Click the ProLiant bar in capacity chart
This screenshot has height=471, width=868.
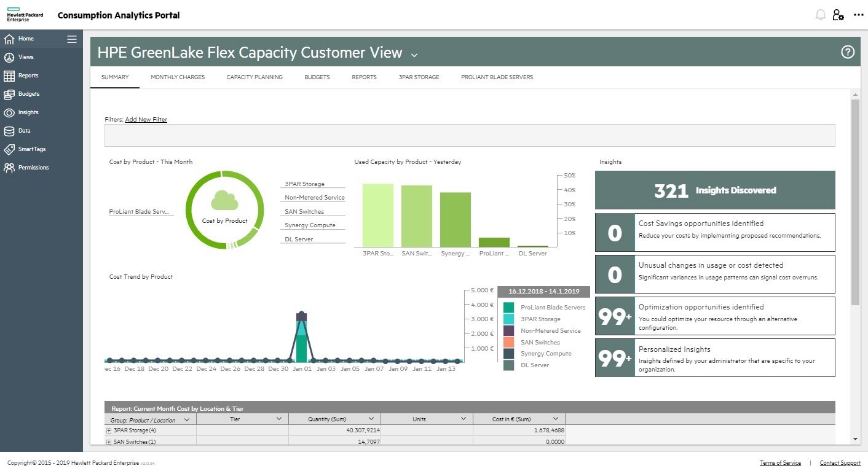pos(494,243)
